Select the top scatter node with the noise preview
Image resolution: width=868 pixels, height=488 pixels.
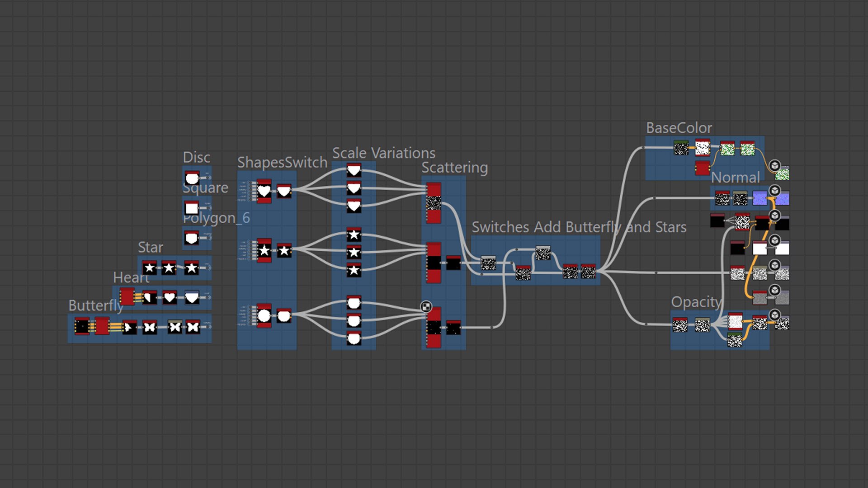(434, 203)
